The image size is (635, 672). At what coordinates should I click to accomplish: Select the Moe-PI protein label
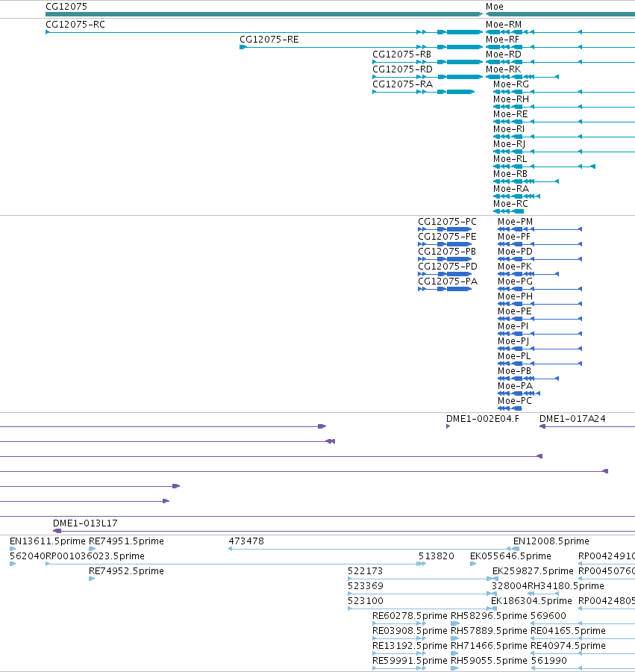tap(513, 326)
